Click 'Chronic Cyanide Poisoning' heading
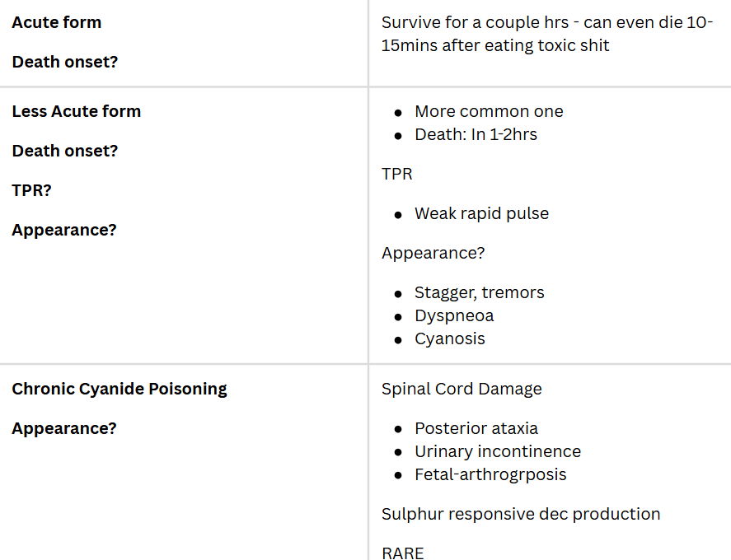Image resolution: width=731 pixels, height=560 pixels. (x=119, y=389)
